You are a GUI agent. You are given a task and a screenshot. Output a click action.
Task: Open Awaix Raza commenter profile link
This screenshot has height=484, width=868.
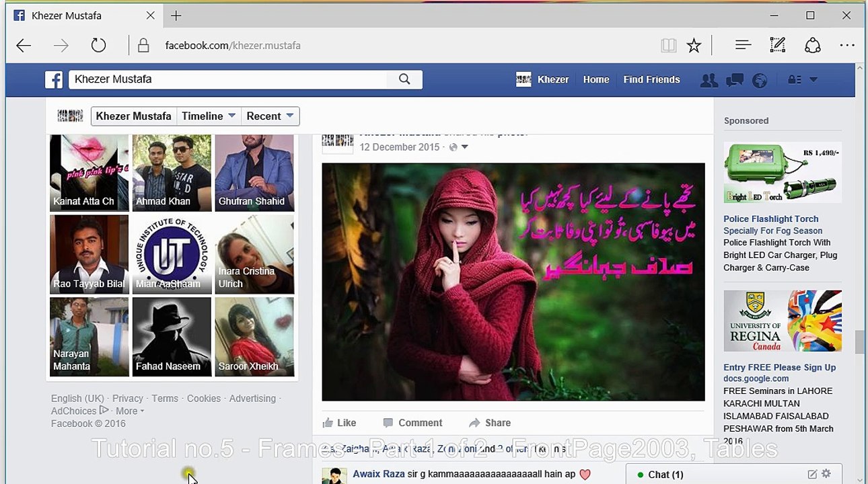pyautogui.click(x=379, y=474)
